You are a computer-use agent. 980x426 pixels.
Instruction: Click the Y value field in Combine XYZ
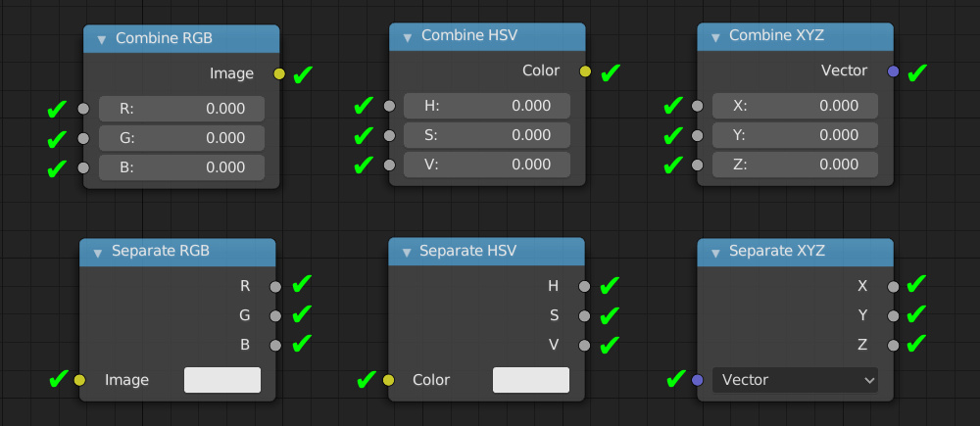795,135
